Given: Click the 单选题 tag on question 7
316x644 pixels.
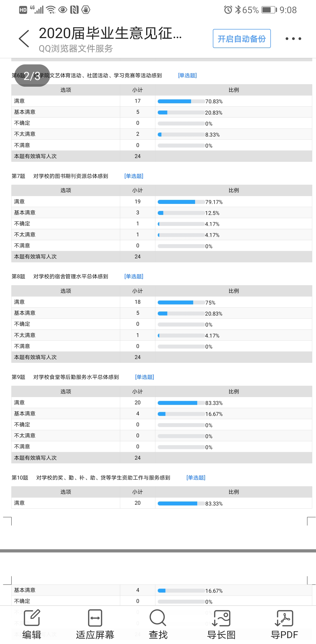Looking at the screenshot, I should tap(134, 176).
